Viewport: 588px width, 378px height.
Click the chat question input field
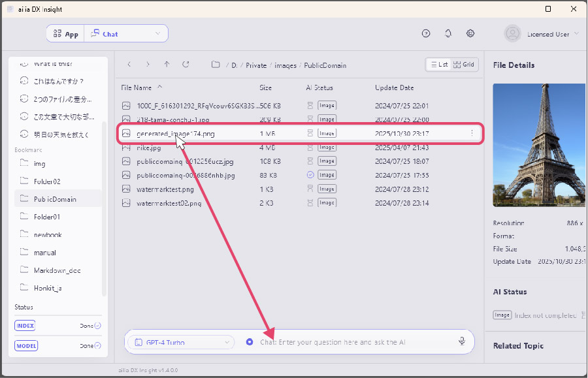353,342
